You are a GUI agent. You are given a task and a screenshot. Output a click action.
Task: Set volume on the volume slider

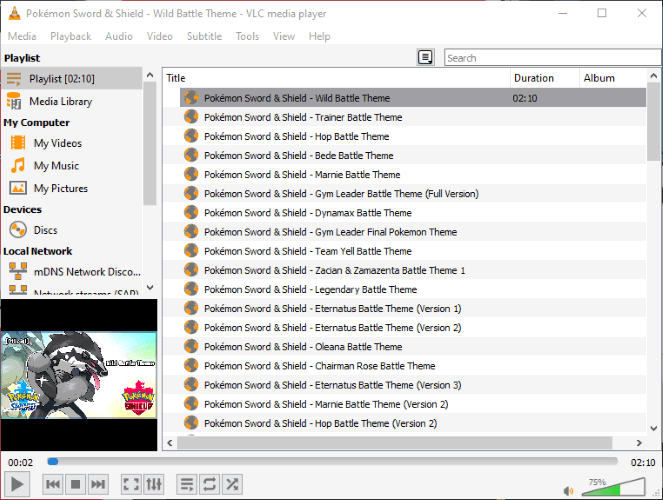point(614,487)
